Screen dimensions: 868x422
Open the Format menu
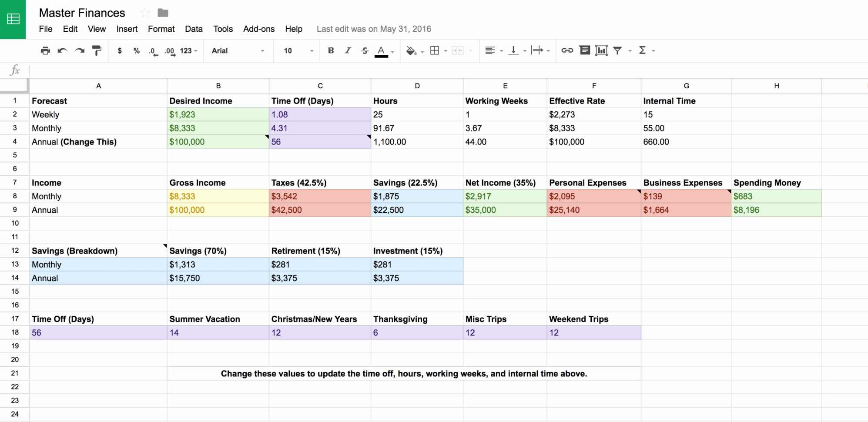click(x=161, y=29)
